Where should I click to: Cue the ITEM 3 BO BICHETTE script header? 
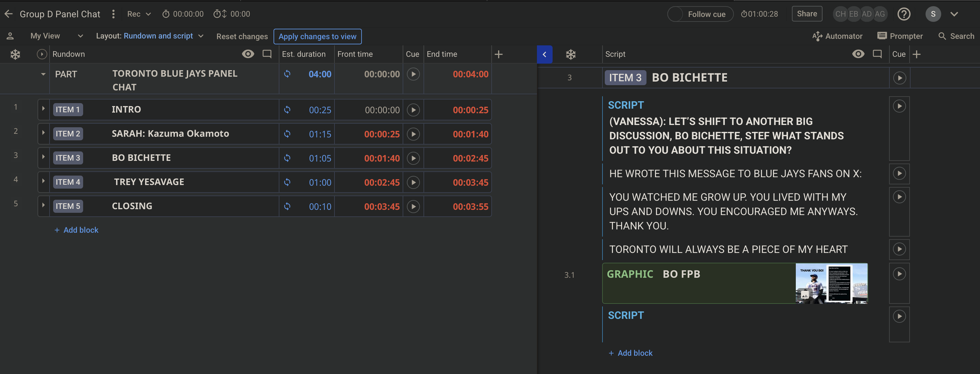pos(900,78)
